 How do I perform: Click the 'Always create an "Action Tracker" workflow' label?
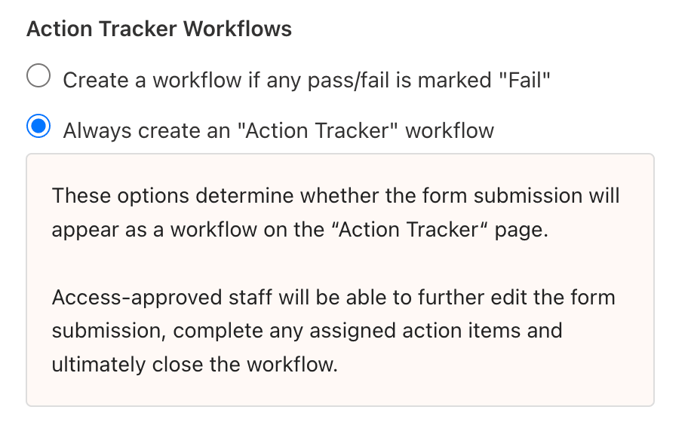coord(278,130)
